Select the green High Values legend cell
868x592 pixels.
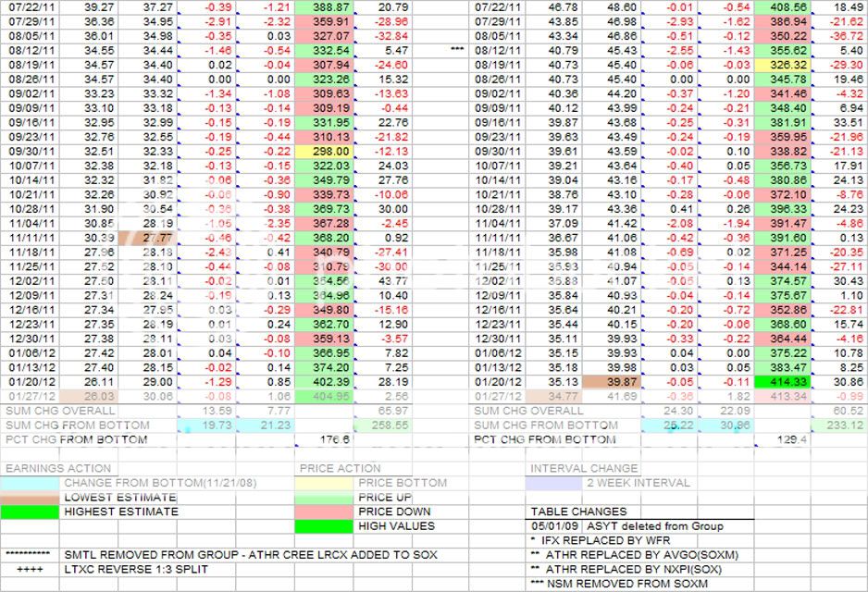pos(327,526)
